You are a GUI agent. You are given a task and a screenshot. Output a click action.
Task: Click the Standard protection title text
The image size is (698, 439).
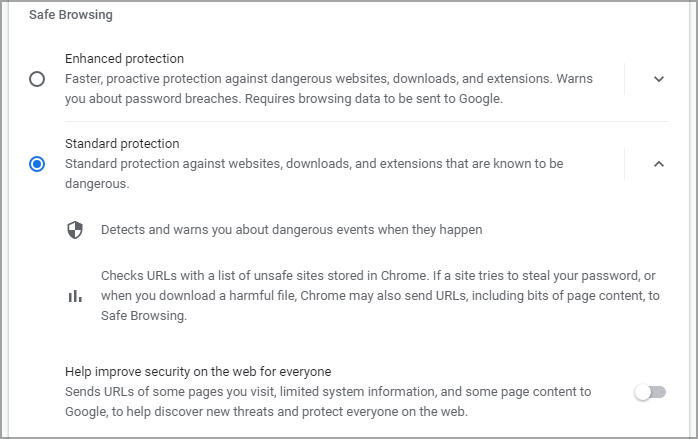[122, 144]
